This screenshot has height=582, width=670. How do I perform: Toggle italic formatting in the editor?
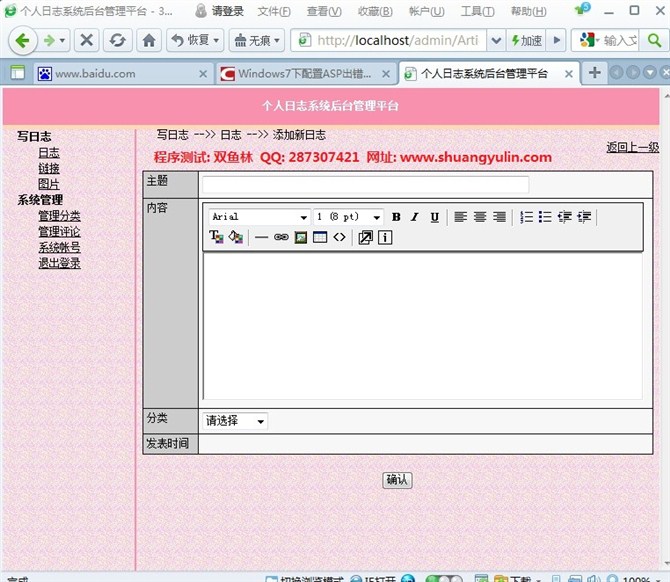pyautogui.click(x=414, y=217)
